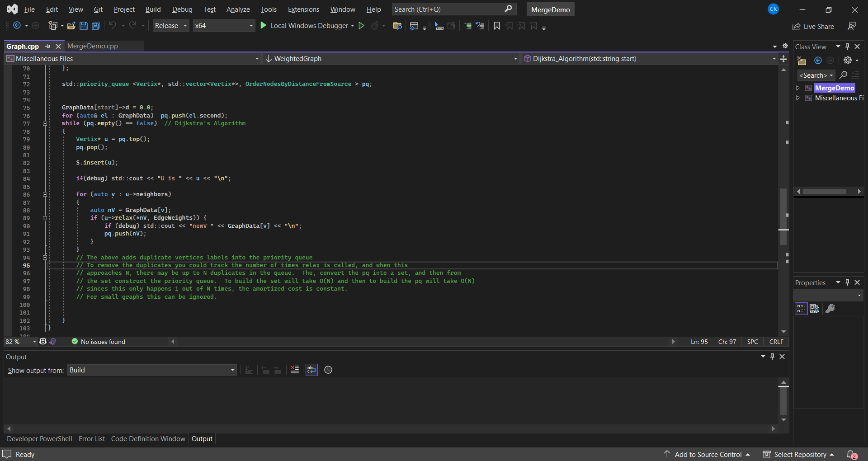868x461 pixels.
Task: Click the notifications bell in status bar
Action: 852,454
